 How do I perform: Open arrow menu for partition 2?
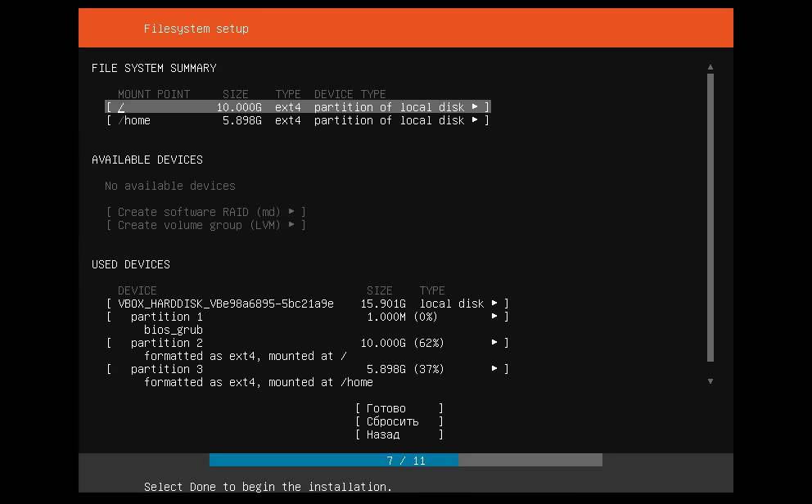[x=494, y=343]
